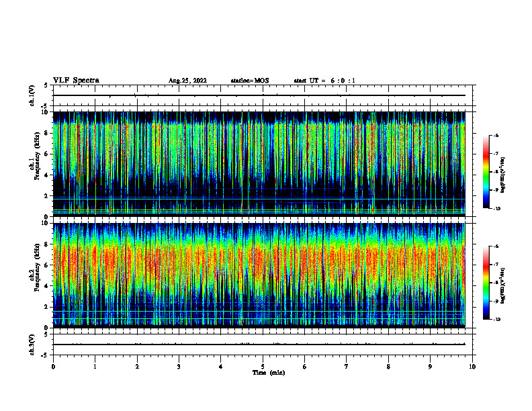Select the "start UT = 6 : 0 : 1" text

pos(324,81)
